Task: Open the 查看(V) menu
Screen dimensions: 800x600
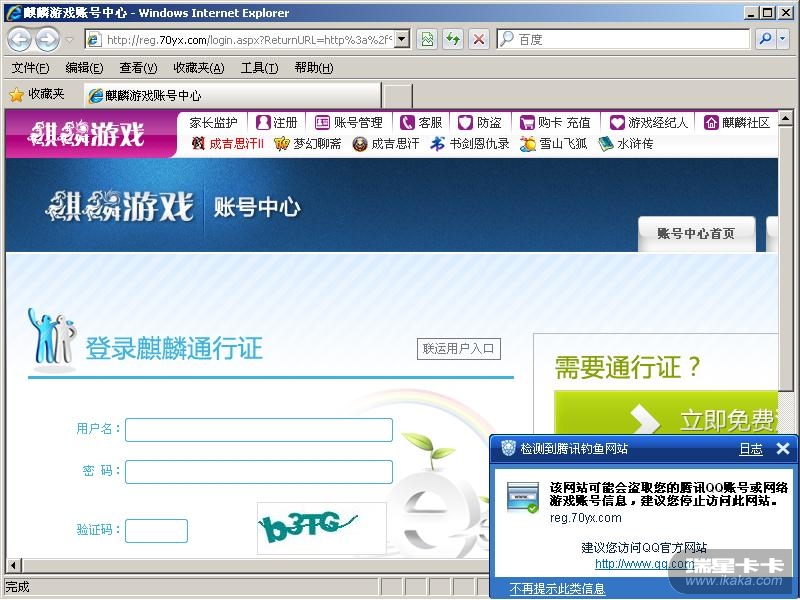Action: [138, 67]
